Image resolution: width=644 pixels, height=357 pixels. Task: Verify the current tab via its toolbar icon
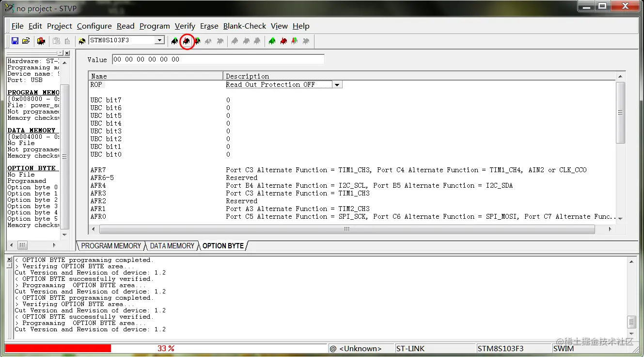coord(198,41)
